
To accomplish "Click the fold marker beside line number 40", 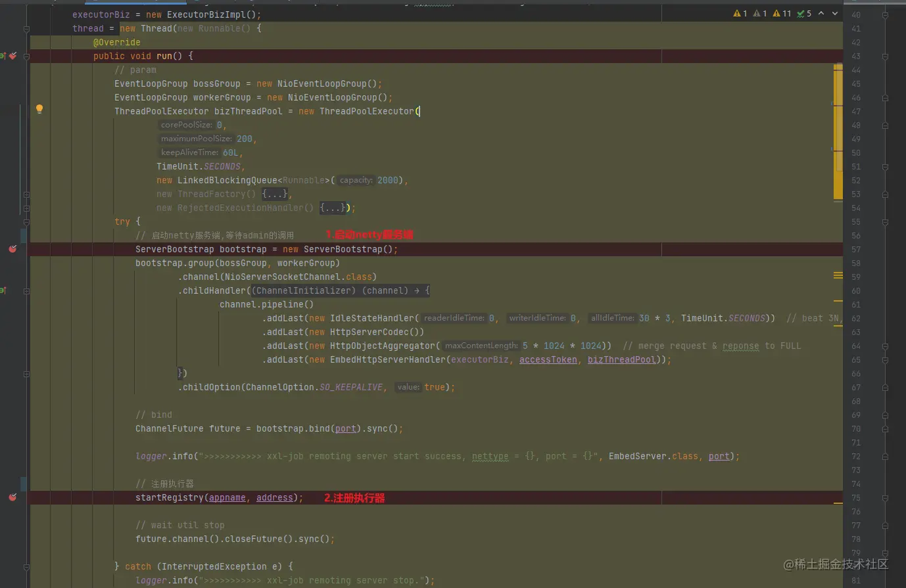I will tap(885, 15).
